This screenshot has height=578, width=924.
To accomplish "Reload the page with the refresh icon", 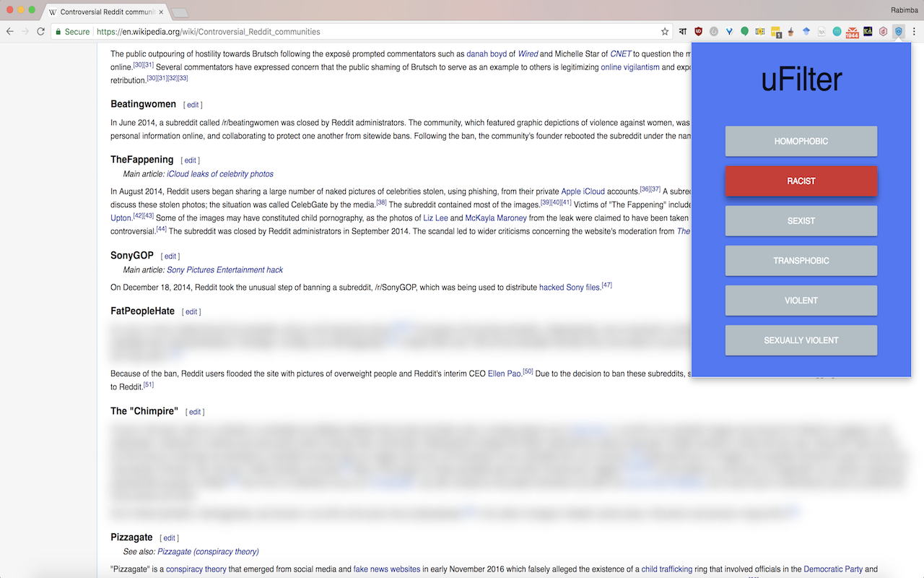I will (x=40, y=32).
